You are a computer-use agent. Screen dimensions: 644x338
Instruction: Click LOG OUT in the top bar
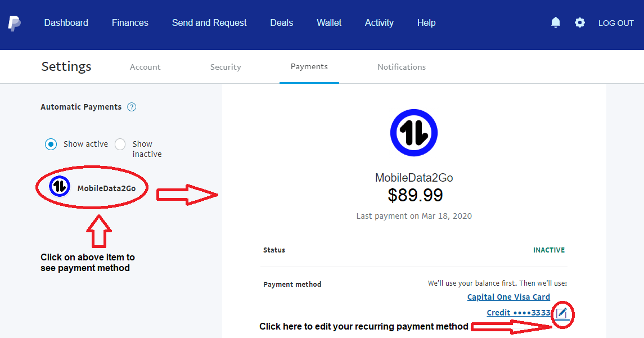[x=616, y=24]
